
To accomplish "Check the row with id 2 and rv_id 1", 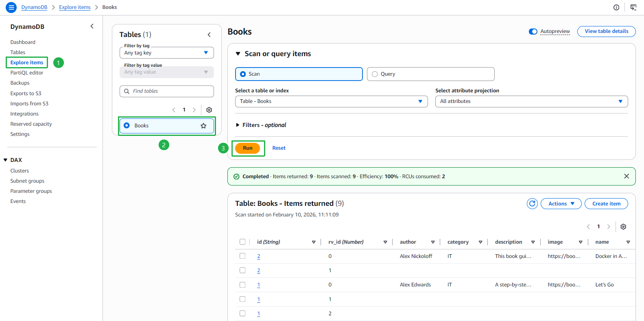I will (242, 270).
